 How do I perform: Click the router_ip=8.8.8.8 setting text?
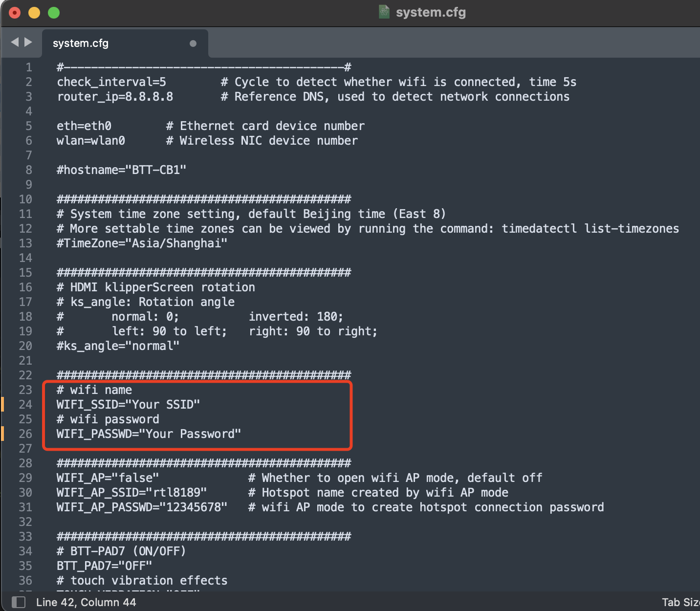(115, 97)
